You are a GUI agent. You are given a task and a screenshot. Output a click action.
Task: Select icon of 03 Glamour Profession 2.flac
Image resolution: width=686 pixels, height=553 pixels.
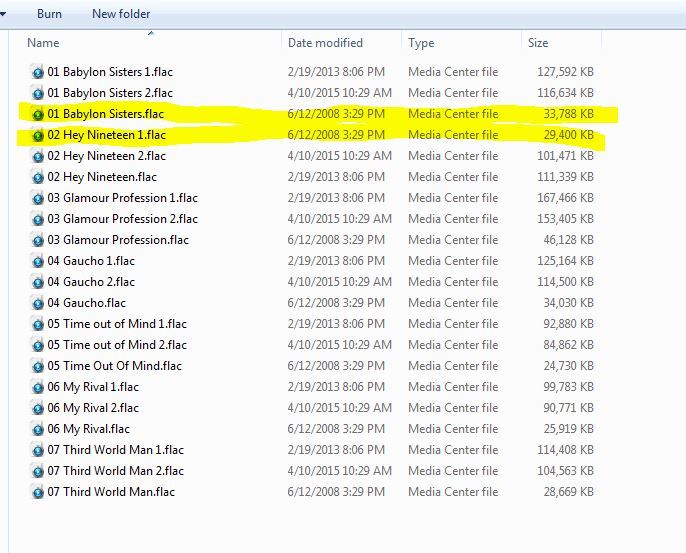[38, 219]
